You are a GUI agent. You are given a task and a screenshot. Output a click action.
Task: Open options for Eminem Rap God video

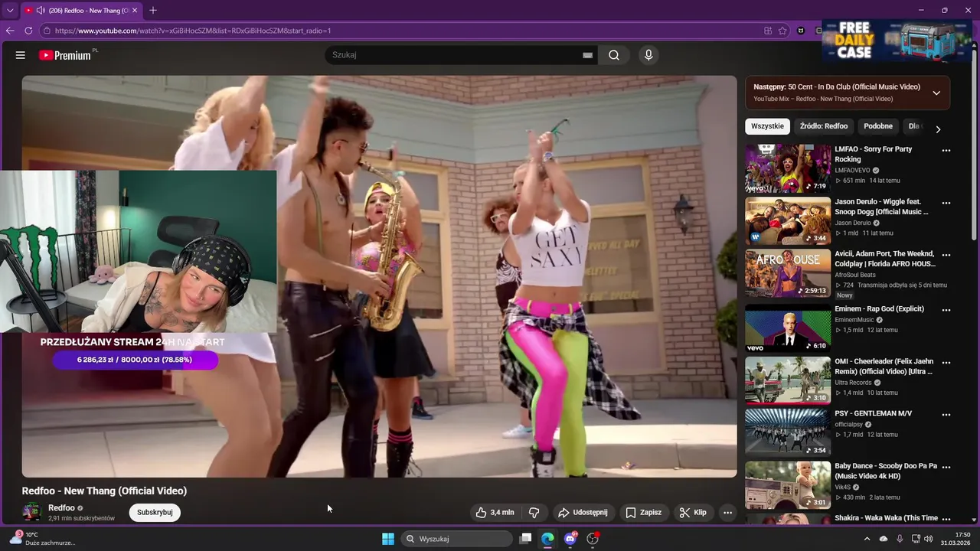click(946, 310)
